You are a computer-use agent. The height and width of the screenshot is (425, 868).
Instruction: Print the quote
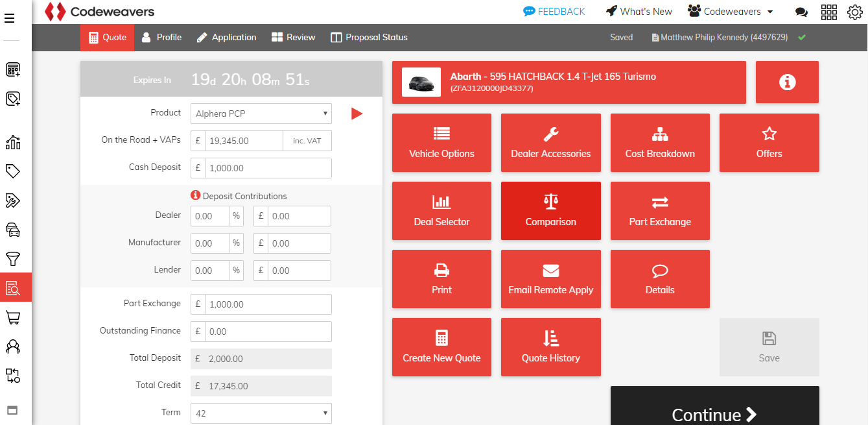(x=441, y=279)
